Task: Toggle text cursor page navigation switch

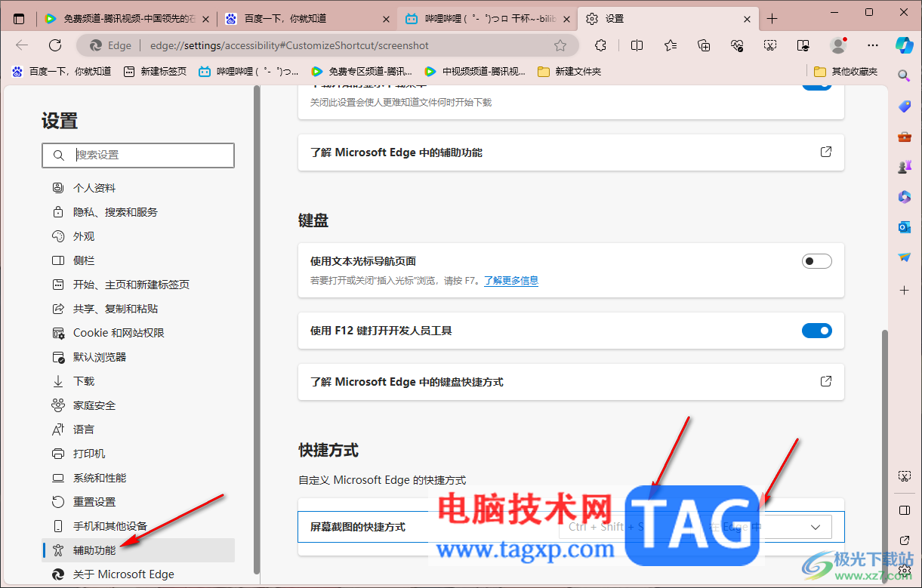Action: point(816,261)
